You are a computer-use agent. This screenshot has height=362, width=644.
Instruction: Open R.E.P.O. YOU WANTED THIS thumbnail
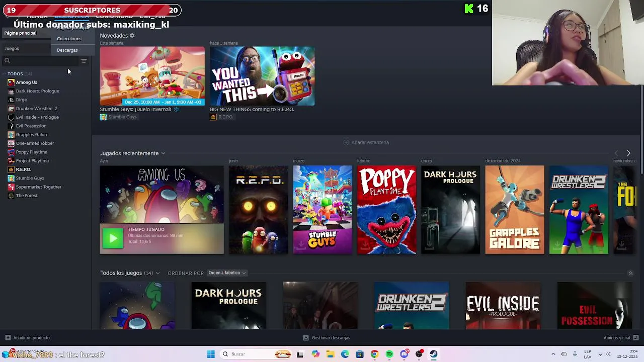(x=262, y=76)
